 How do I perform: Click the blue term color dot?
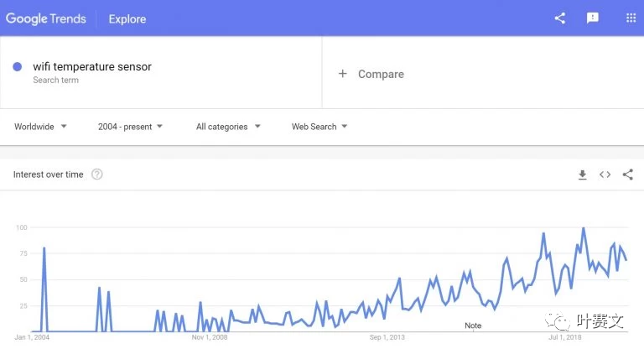pyautogui.click(x=18, y=66)
